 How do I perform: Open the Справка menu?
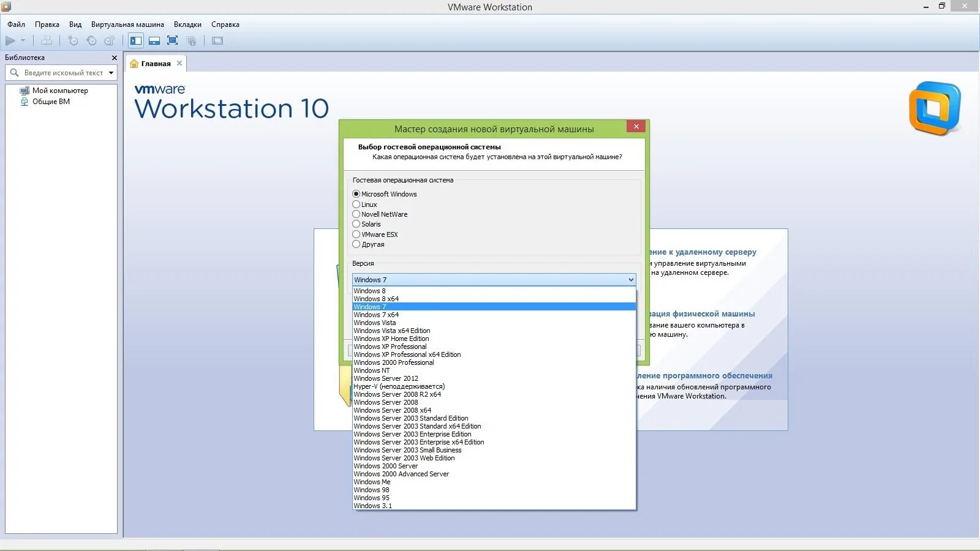[225, 24]
